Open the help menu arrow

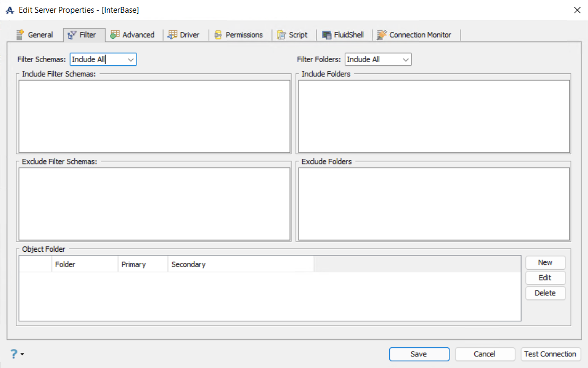(x=22, y=354)
